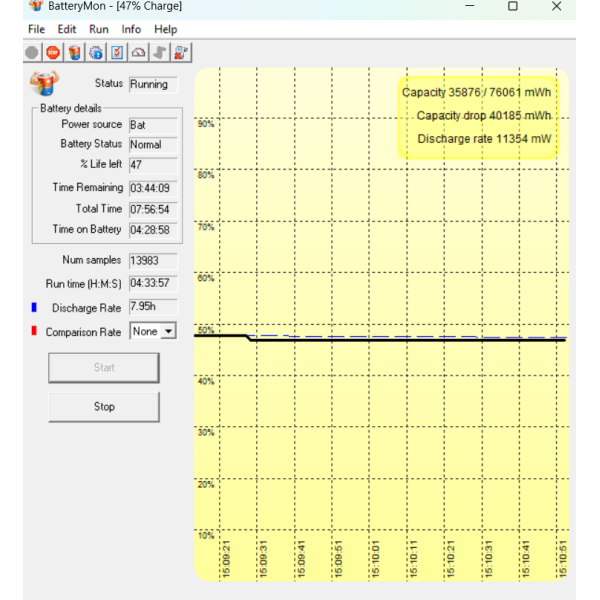This screenshot has width=600, height=600.
Task: Click the 50% axis label on chart
Action: click(206, 330)
